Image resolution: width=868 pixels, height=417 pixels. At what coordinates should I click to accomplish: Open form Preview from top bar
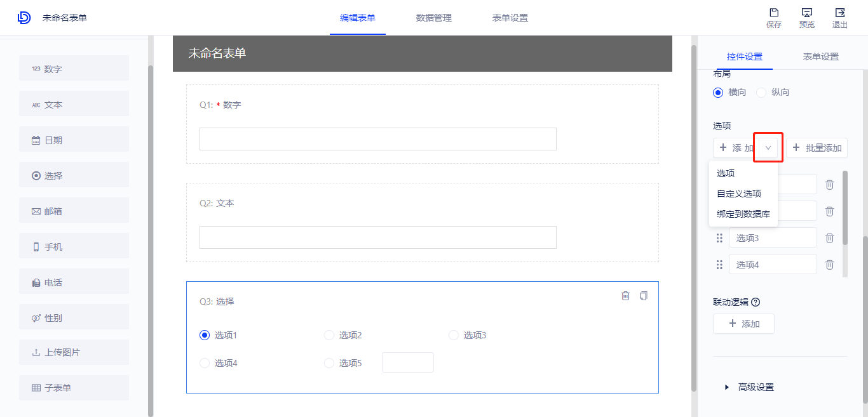pos(806,13)
